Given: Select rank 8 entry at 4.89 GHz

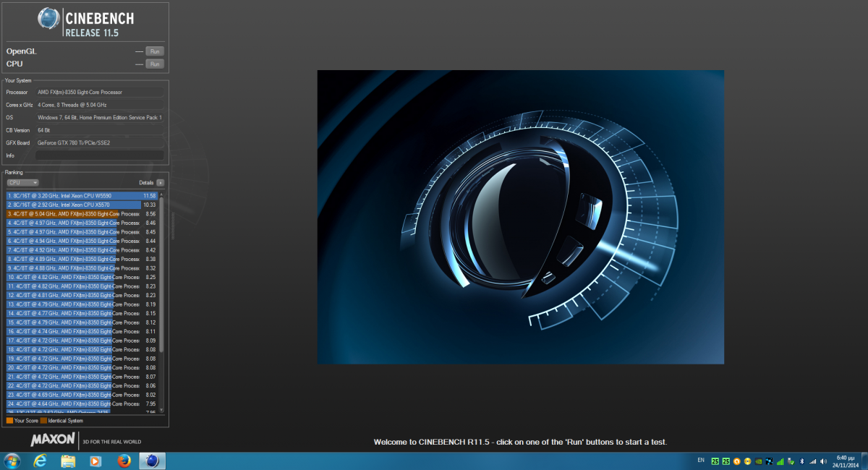Looking at the screenshot, I should [82, 260].
